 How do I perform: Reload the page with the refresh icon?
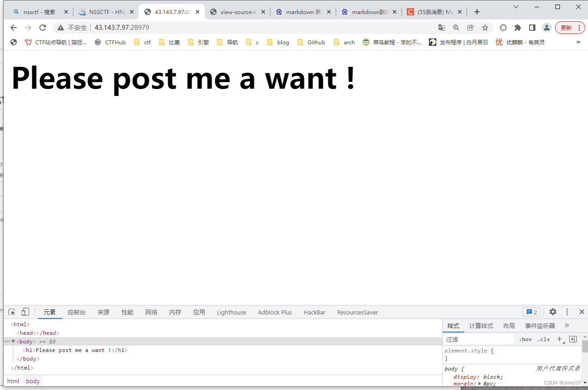tap(43, 28)
